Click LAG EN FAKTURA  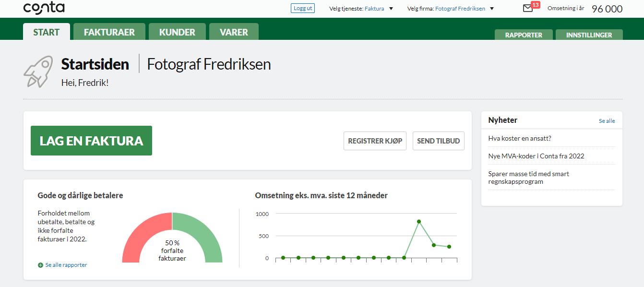pos(91,141)
